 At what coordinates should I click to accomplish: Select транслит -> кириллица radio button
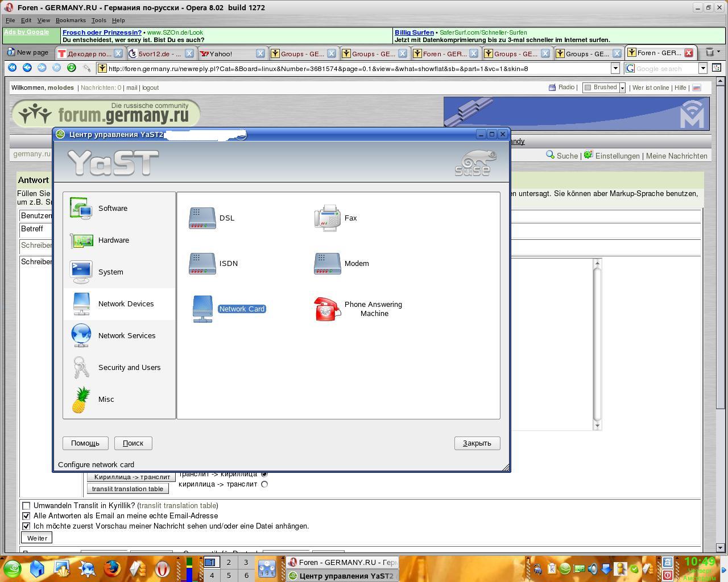coord(264,473)
